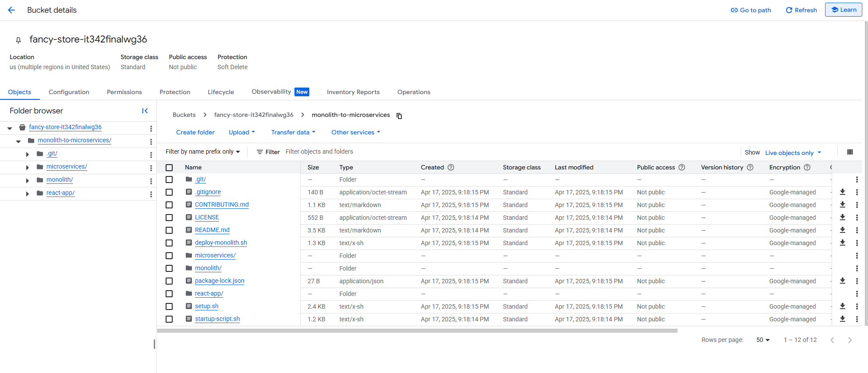Expand the react-app/ folder in tree
868x373 pixels.
tap(27, 194)
